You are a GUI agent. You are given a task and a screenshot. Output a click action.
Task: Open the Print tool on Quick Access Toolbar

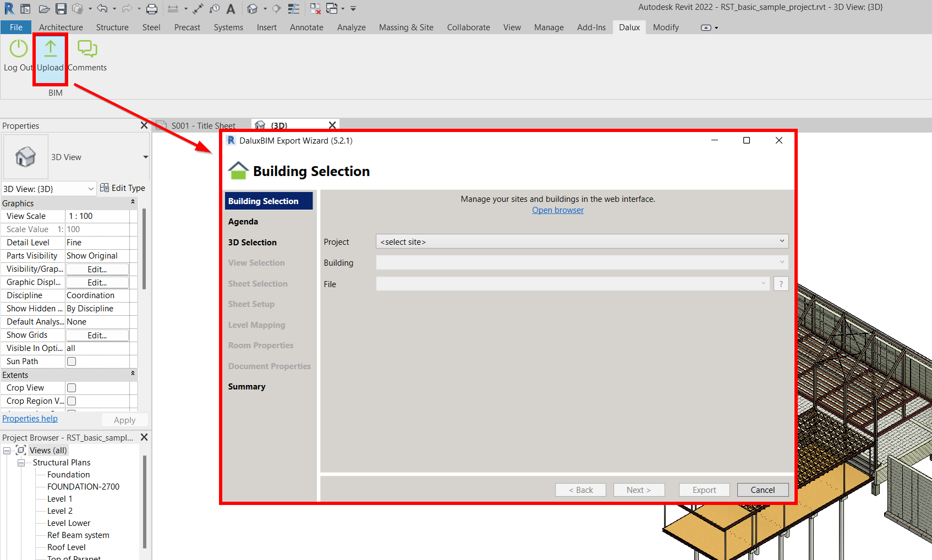pos(151,8)
